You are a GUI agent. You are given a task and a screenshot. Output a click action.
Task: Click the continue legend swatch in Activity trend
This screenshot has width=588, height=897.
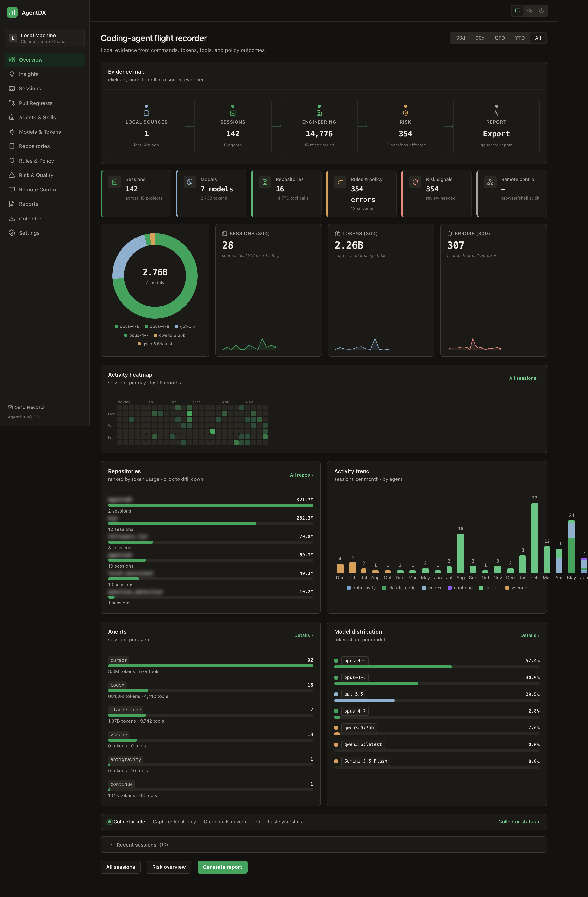click(x=449, y=588)
